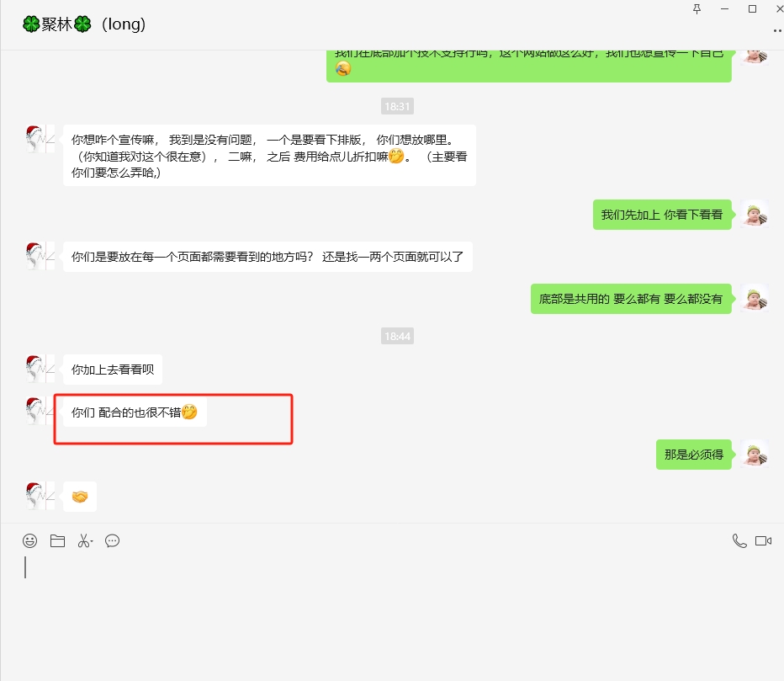Start a video call
The width and height of the screenshot is (784, 681).
[x=763, y=541]
